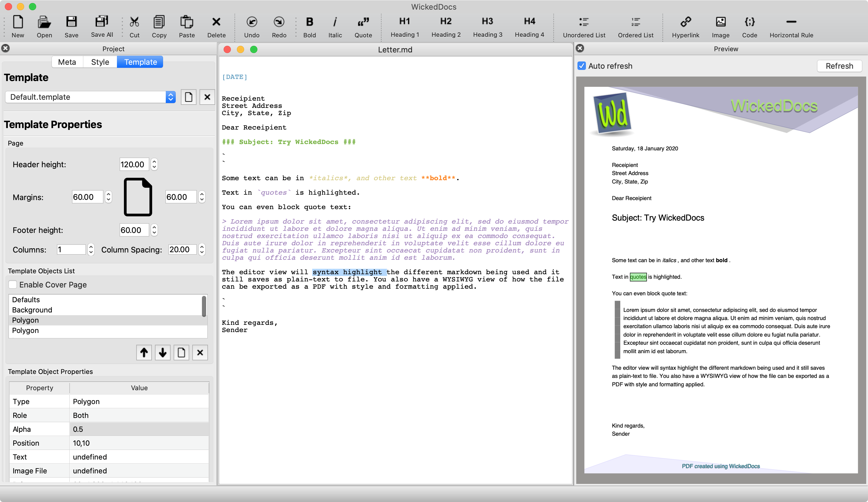Screen dimensions: 868x502
Task: Enable the Cover Page checkbox
Action: (x=13, y=284)
